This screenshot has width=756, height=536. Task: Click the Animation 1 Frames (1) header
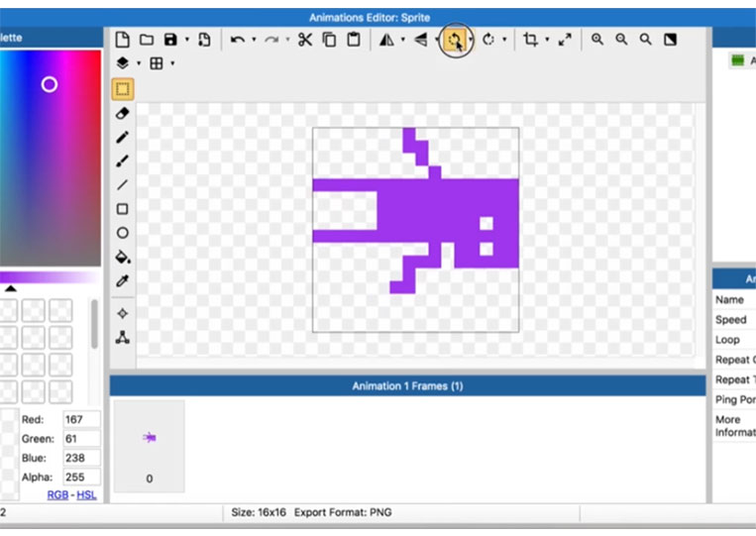pos(407,386)
